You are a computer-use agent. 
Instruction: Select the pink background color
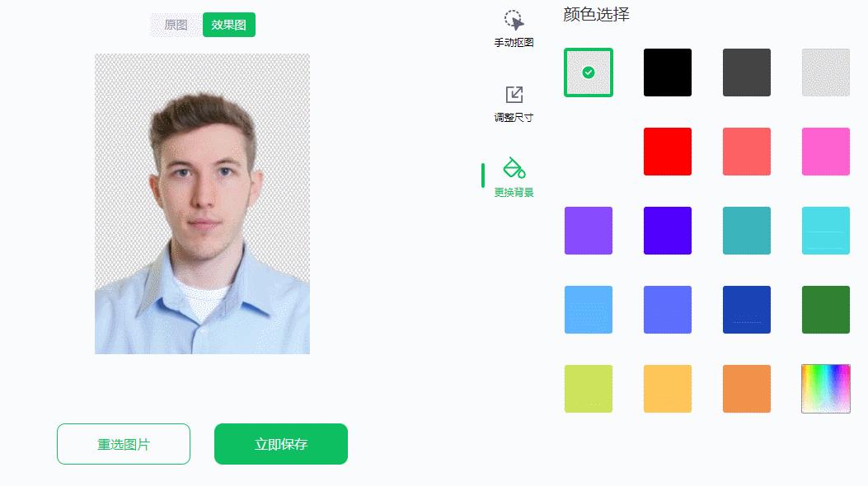coord(825,152)
